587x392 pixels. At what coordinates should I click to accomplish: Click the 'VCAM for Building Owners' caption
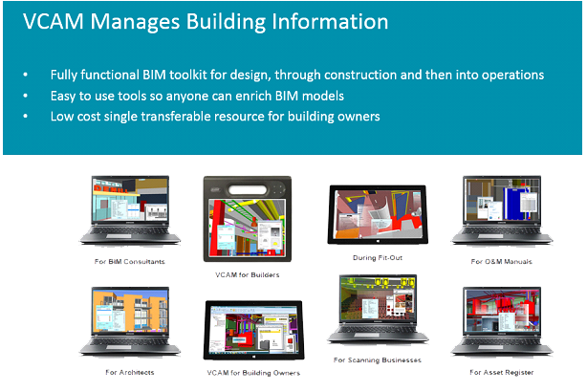253,373
